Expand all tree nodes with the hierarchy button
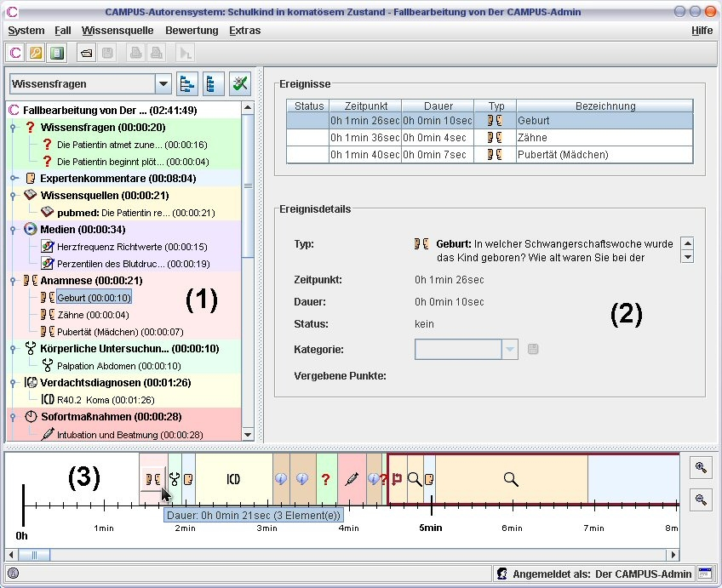Screen dimensions: 722x588 click(187, 84)
